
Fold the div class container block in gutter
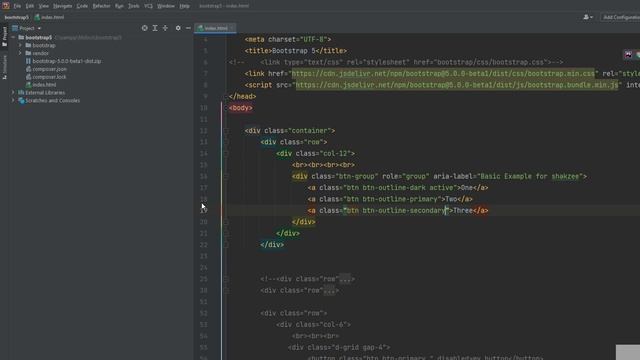click(x=226, y=131)
